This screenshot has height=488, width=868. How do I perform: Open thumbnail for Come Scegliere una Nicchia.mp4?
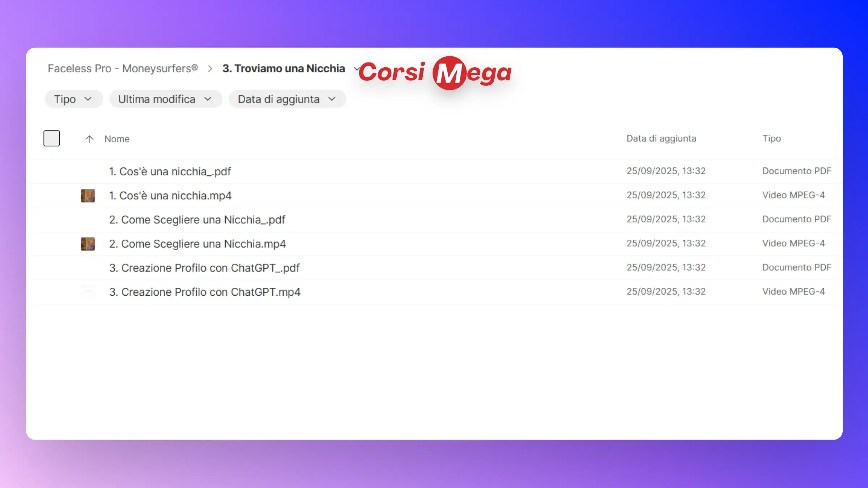[x=88, y=244]
